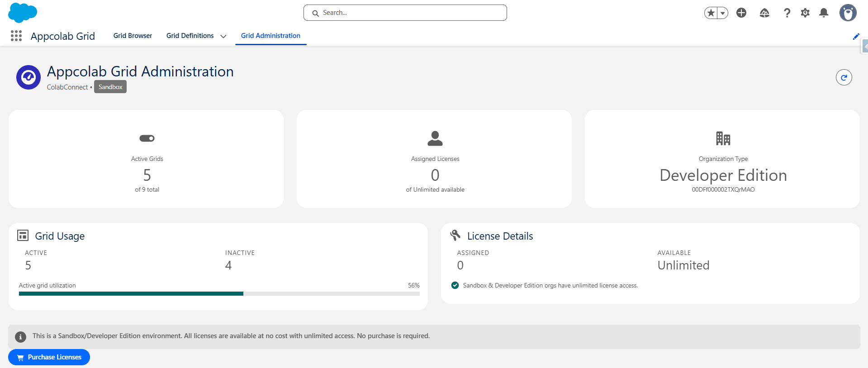Image resolution: width=868 pixels, height=368 pixels.
Task: Open the Favorites star icon
Action: [x=711, y=13]
